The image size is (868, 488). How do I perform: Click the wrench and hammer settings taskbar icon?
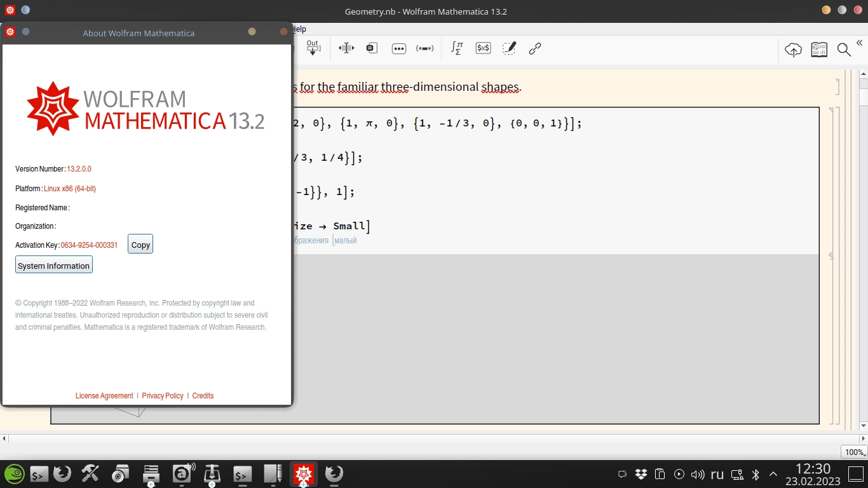click(x=90, y=473)
